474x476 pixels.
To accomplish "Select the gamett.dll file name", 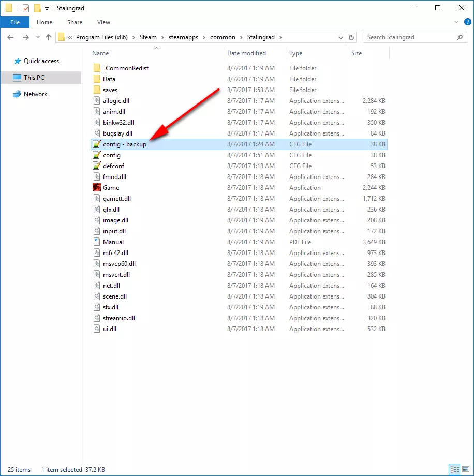I will (x=117, y=199).
